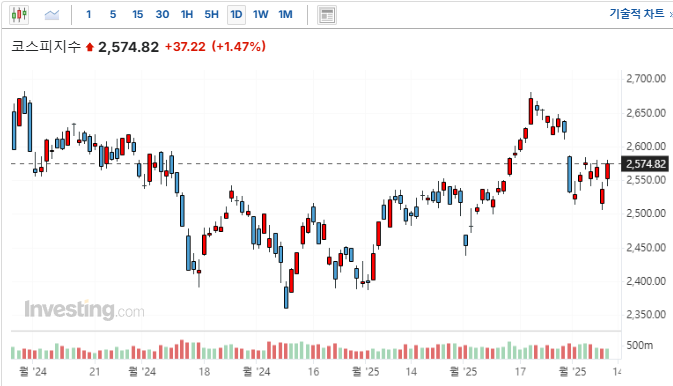Select the 1W interval
The width and height of the screenshot is (673, 386).
(x=261, y=15)
